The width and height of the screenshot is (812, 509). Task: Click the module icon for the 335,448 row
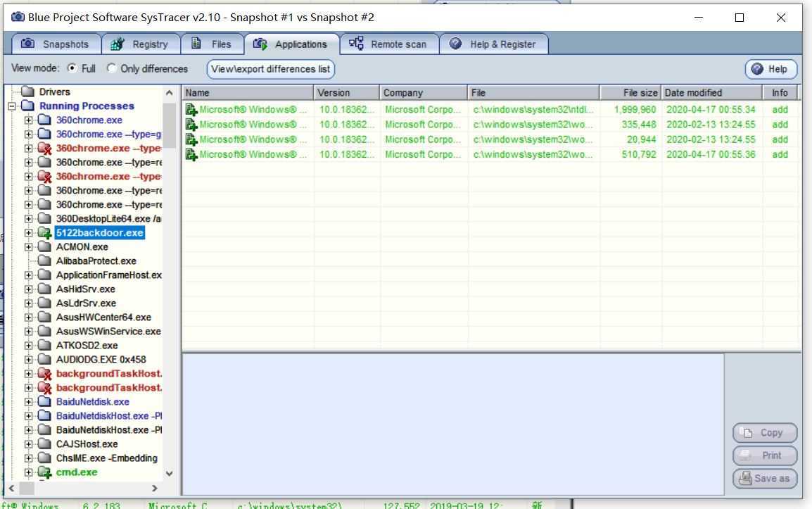(x=191, y=125)
